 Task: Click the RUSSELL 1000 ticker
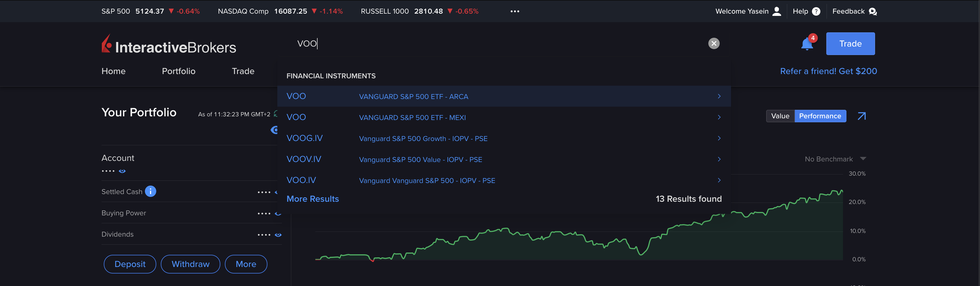(420, 11)
